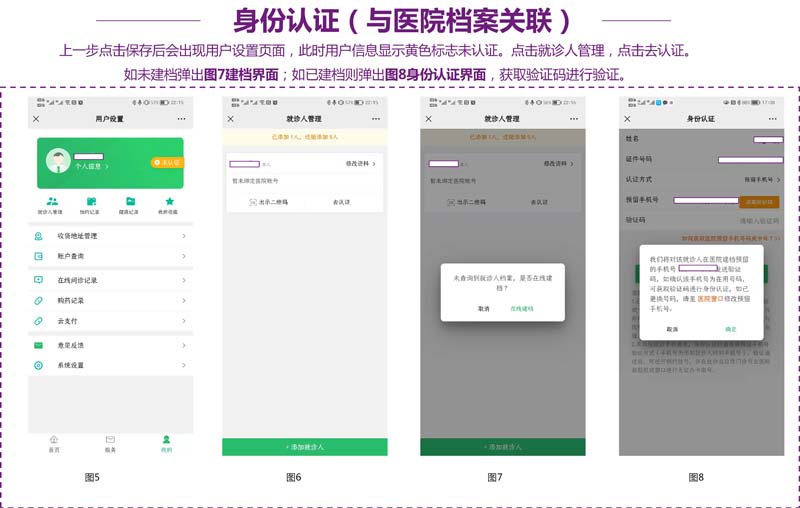
Task: Open 就诊人管理 icon in user settings
Action: tap(52, 202)
